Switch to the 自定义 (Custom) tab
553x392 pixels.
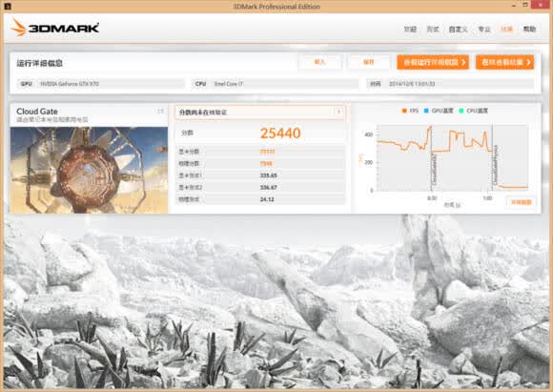pyautogui.click(x=458, y=30)
